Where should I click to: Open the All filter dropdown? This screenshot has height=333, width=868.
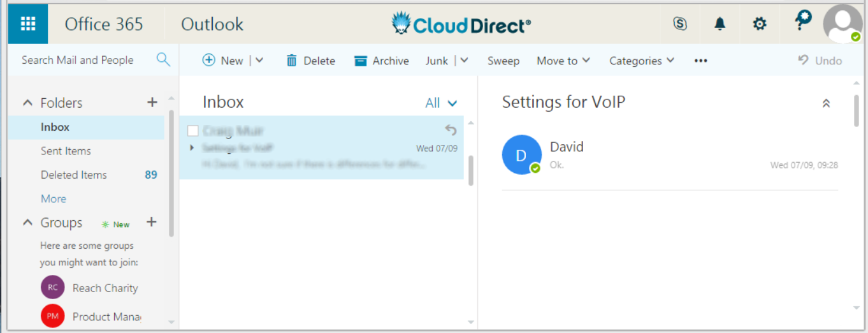(442, 103)
